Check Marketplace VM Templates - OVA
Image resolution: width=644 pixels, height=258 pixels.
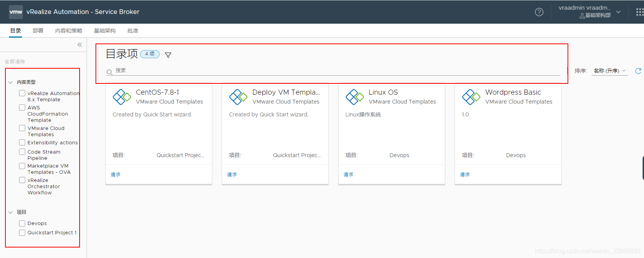[x=22, y=166]
